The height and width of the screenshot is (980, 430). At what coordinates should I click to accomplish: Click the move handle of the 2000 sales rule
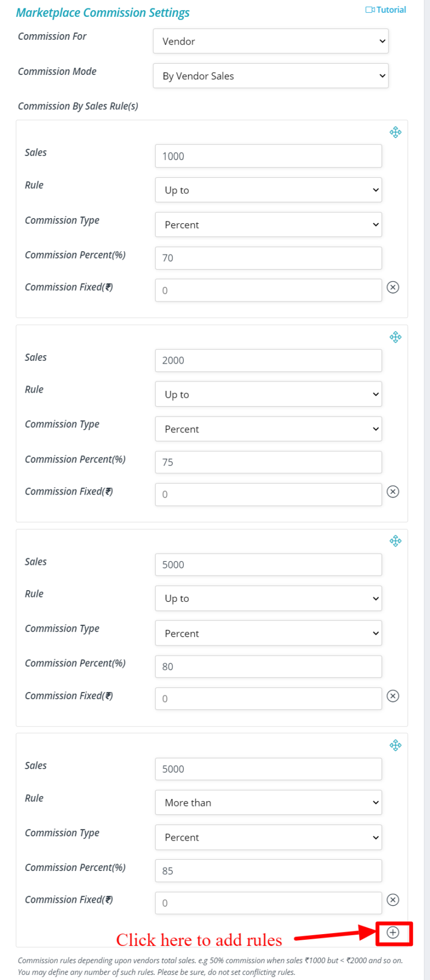(x=395, y=337)
